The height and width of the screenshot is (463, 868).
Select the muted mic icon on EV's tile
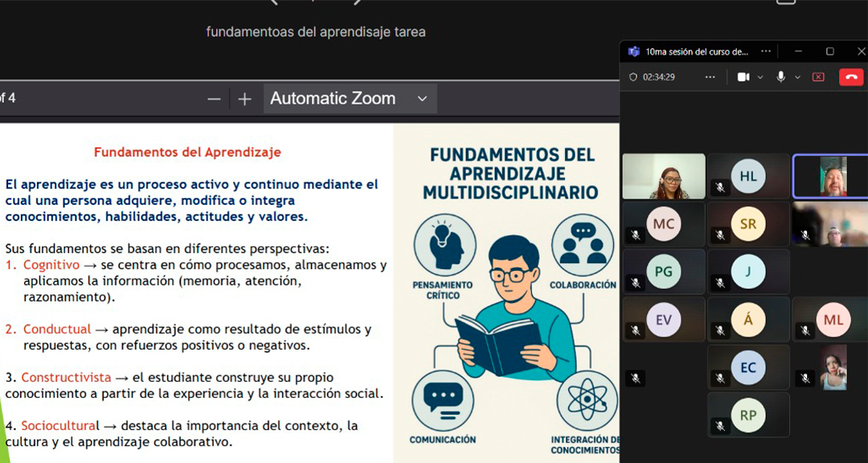click(636, 330)
